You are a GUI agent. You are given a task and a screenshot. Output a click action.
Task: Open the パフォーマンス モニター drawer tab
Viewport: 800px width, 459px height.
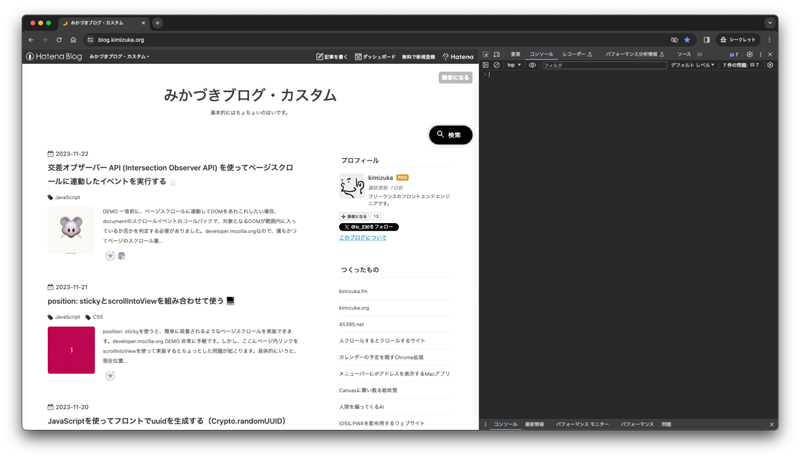click(x=582, y=424)
